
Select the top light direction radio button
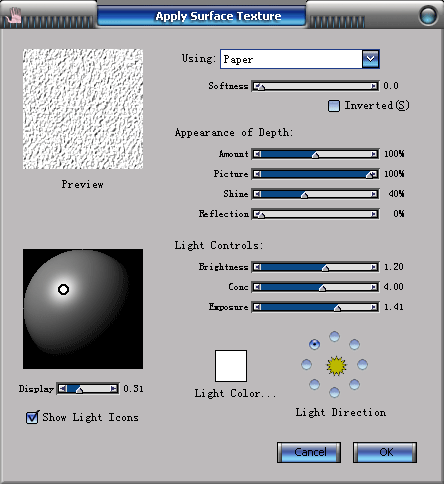pyautogui.click(x=334, y=336)
